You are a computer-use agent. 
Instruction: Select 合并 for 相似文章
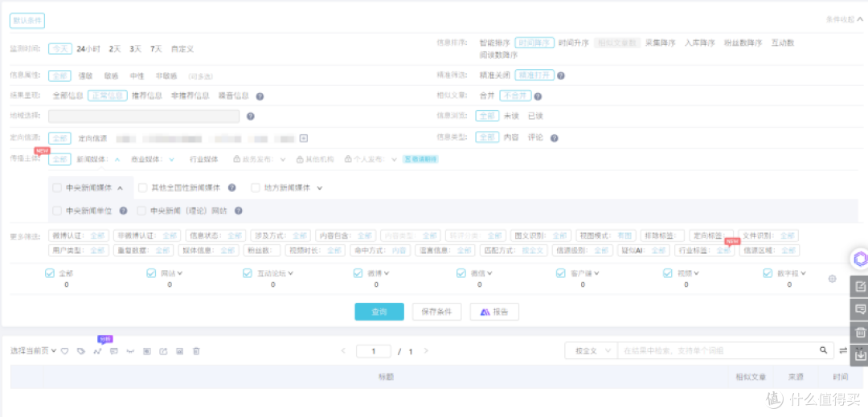click(x=487, y=96)
